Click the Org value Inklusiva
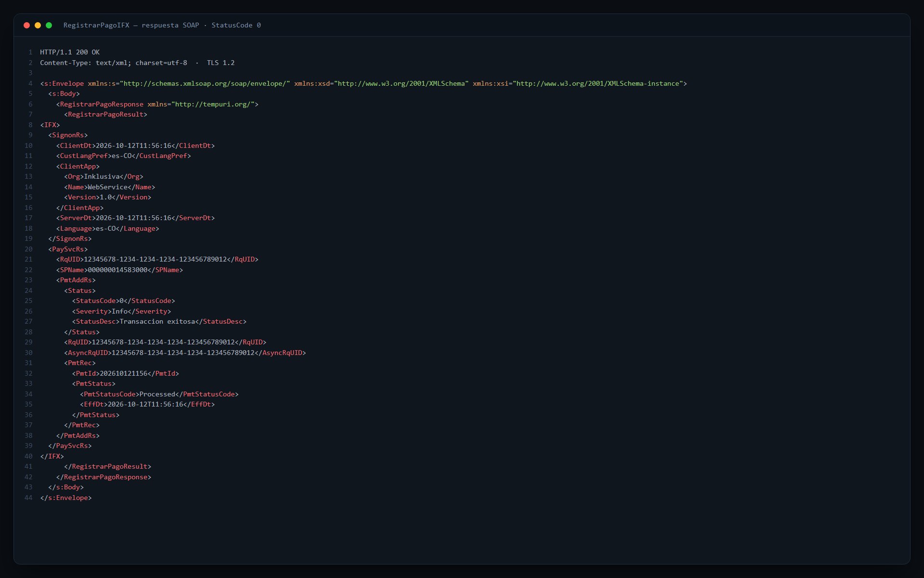This screenshot has height=578, width=924. (x=102, y=176)
